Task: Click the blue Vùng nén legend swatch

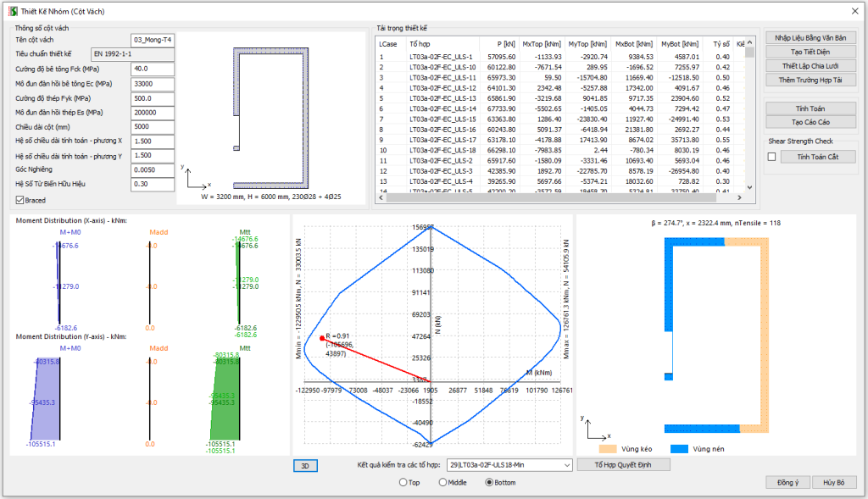Action: (x=677, y=448)
